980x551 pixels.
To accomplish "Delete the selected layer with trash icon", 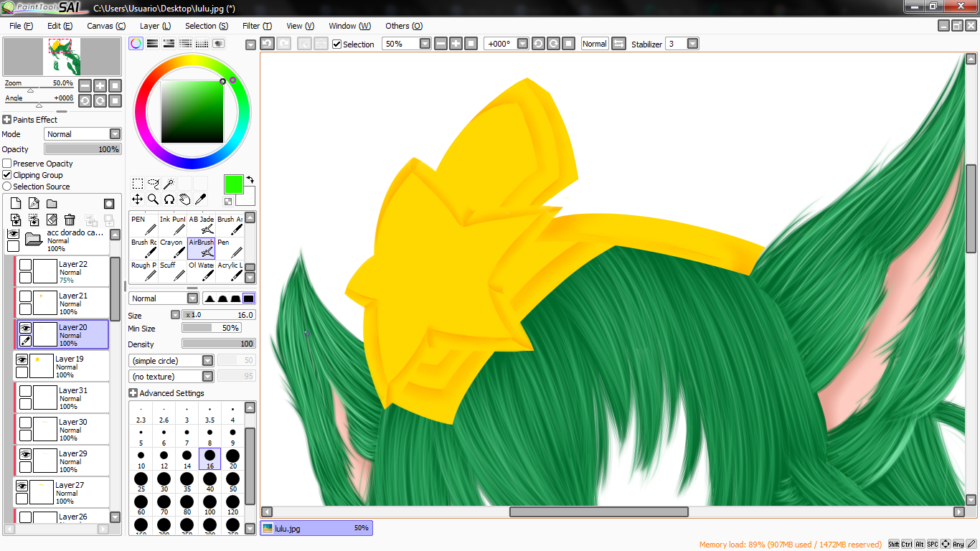I will point(70,220).
